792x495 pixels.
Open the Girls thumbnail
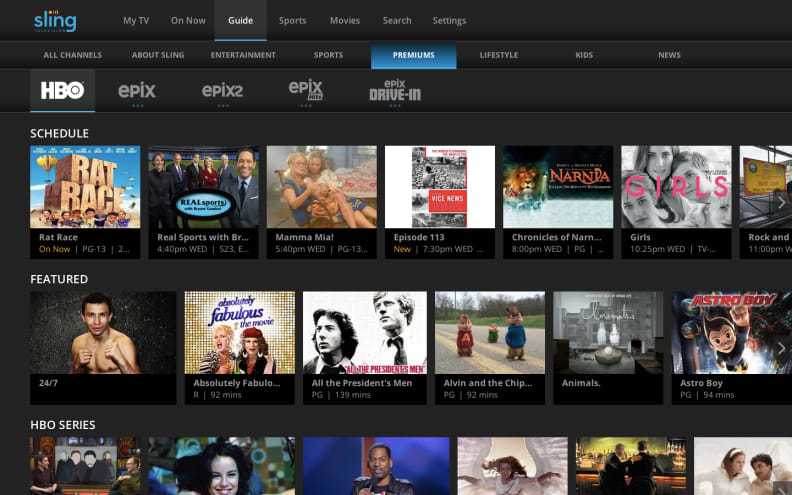(676, 187)
